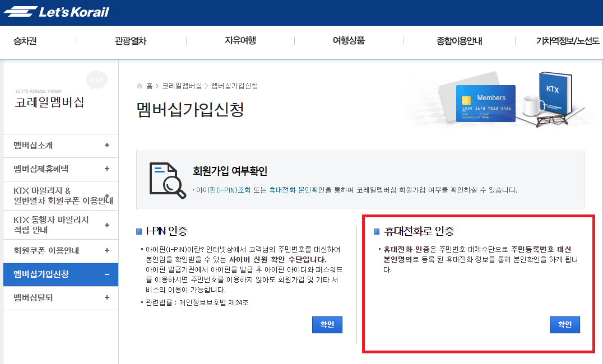This screenshot has height=364, width=603.
Task: Click the 관련법률 : 개인정보보호법 제24조 text
Action: [x=197, y=303]
